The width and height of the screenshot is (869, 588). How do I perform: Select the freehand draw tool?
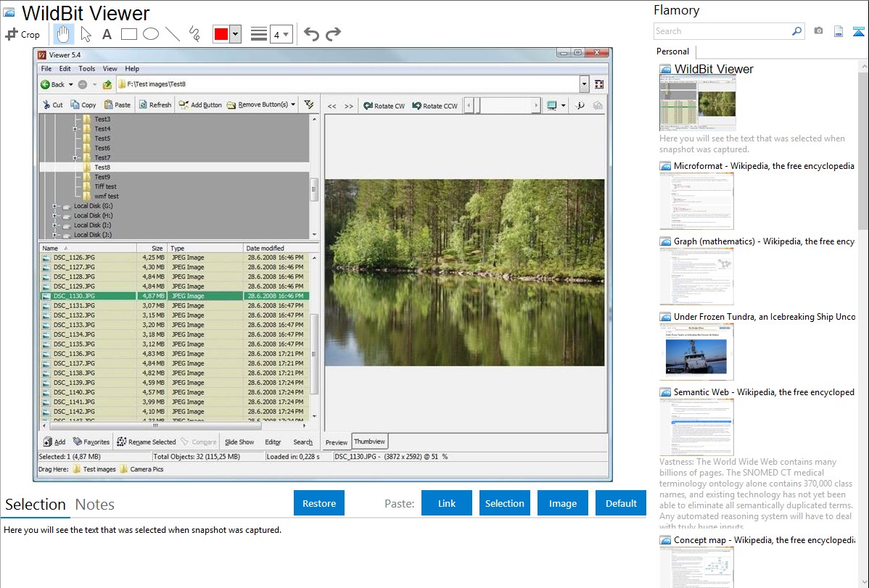[194, 34]
